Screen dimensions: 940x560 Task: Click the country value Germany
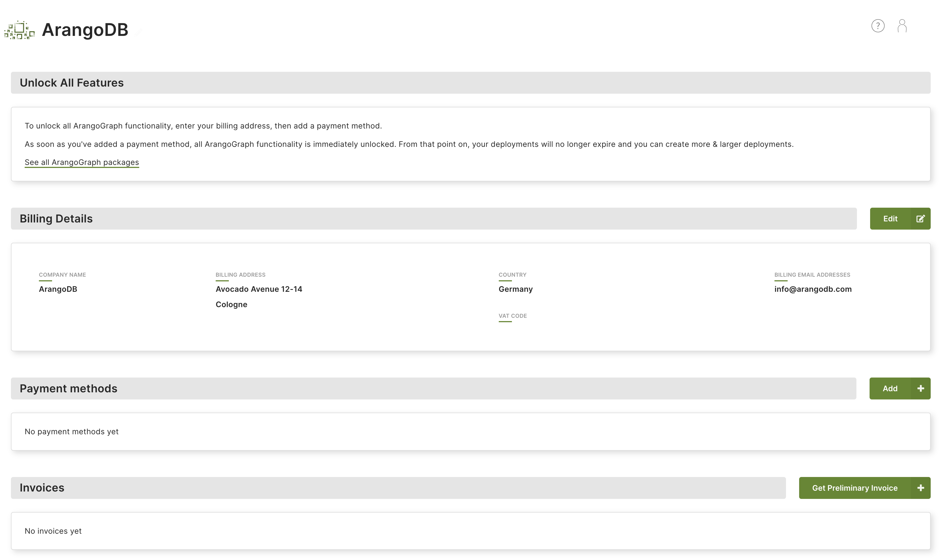coord(515,289)
